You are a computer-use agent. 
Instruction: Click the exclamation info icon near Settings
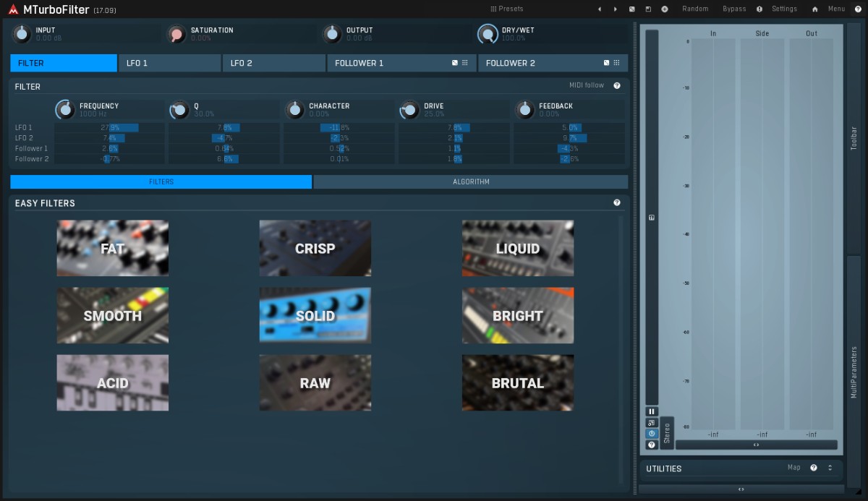759,9
